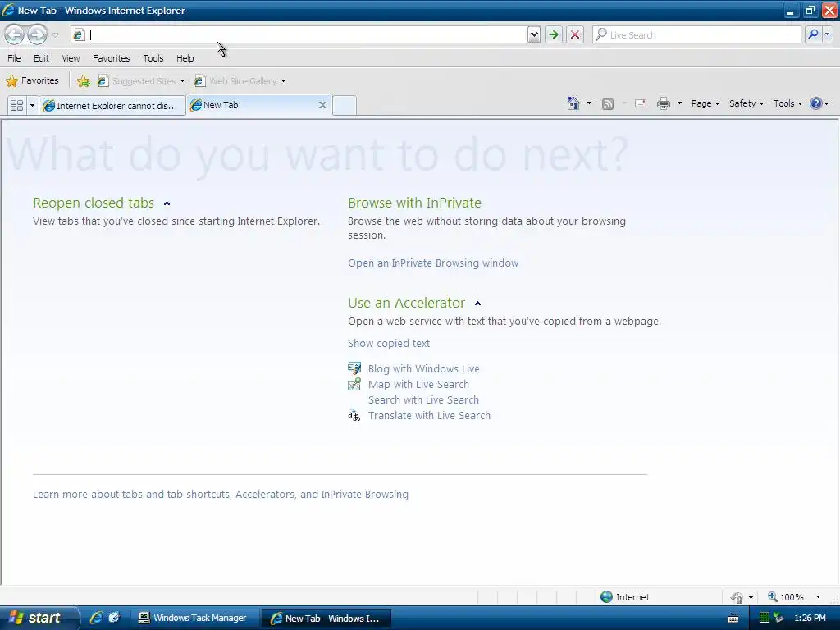Click the red Stop button

coord(575,34)
